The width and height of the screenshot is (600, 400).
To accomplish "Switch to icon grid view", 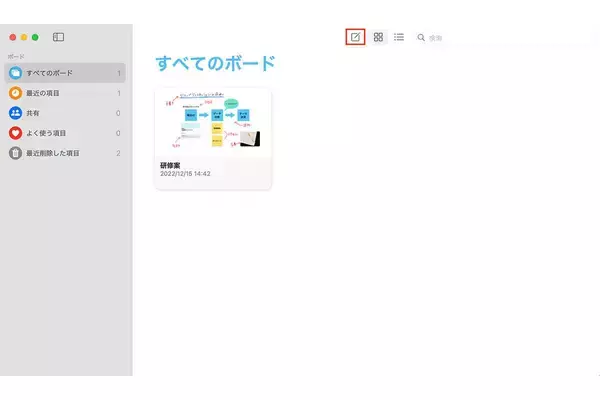I will [378, 37].
